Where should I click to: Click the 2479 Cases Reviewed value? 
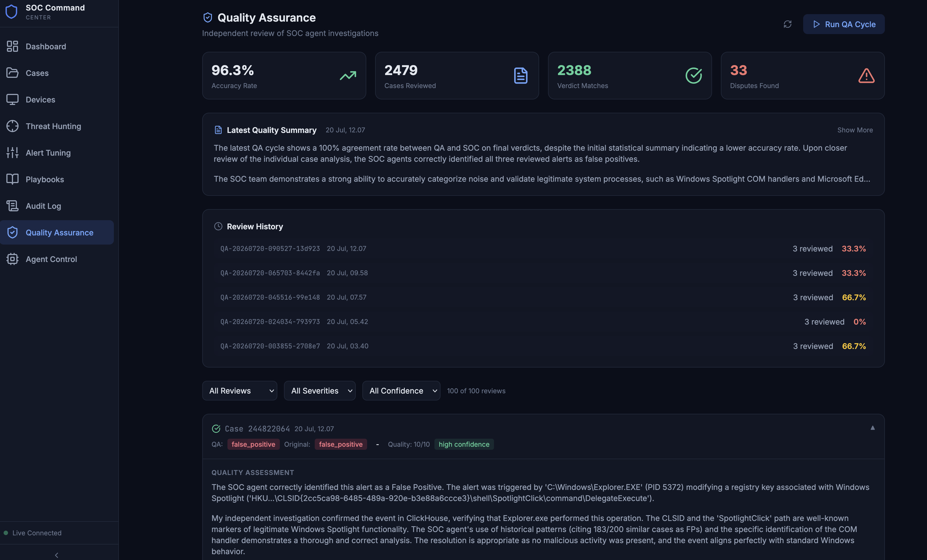coord(401,70)
